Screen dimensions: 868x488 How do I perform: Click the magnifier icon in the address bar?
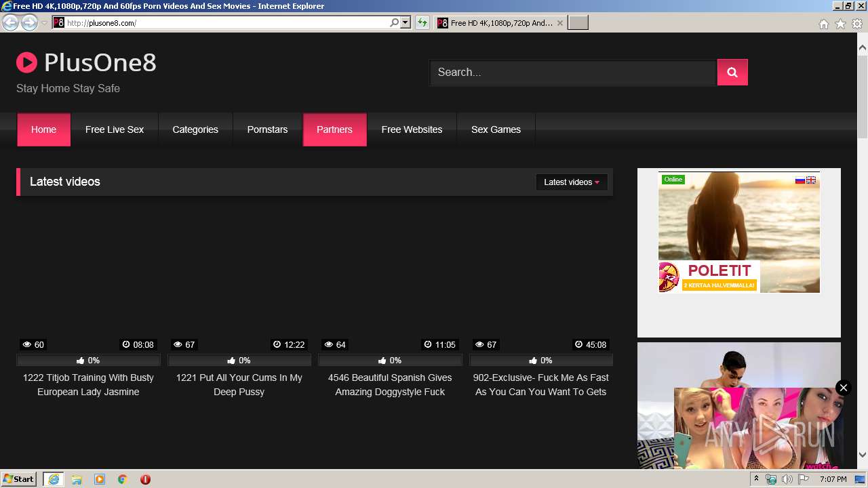pos(395,22)
